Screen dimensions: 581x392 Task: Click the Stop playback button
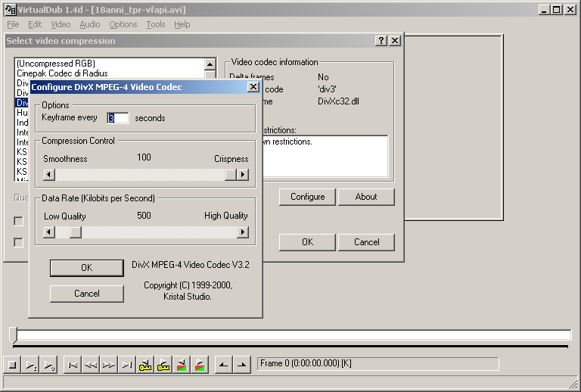12,365
